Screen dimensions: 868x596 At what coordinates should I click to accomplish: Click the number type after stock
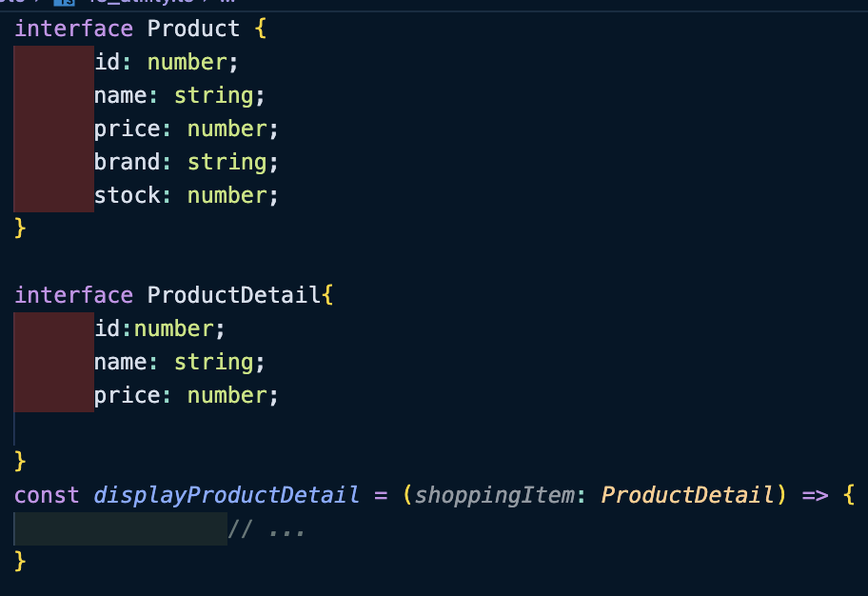[x=227, y=195]
